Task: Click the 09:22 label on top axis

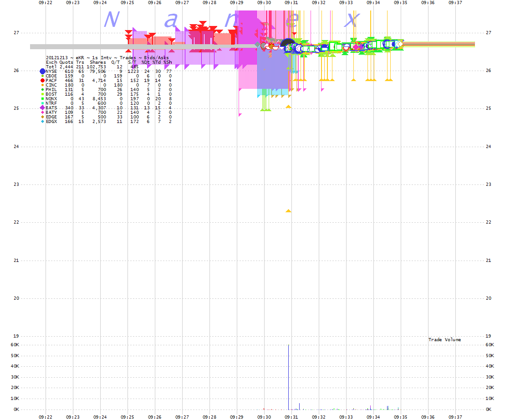Action: [x=46, y=2]
